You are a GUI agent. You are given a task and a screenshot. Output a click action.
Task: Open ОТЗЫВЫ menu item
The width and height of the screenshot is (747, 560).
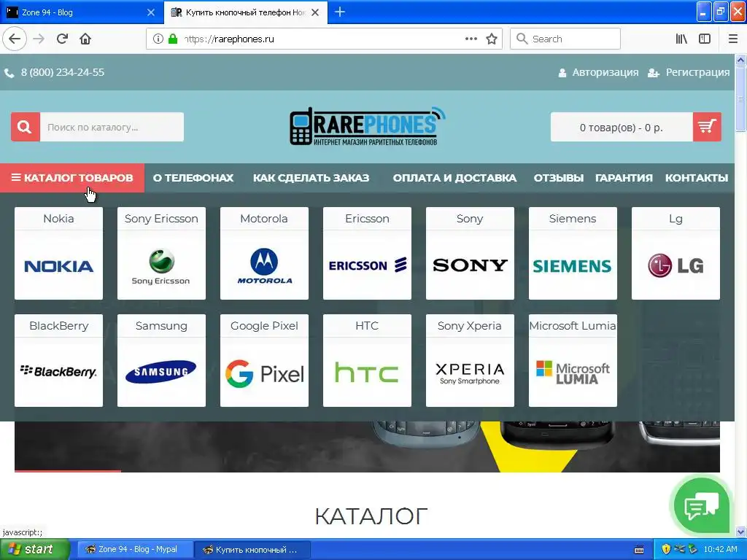coord(558,178)
